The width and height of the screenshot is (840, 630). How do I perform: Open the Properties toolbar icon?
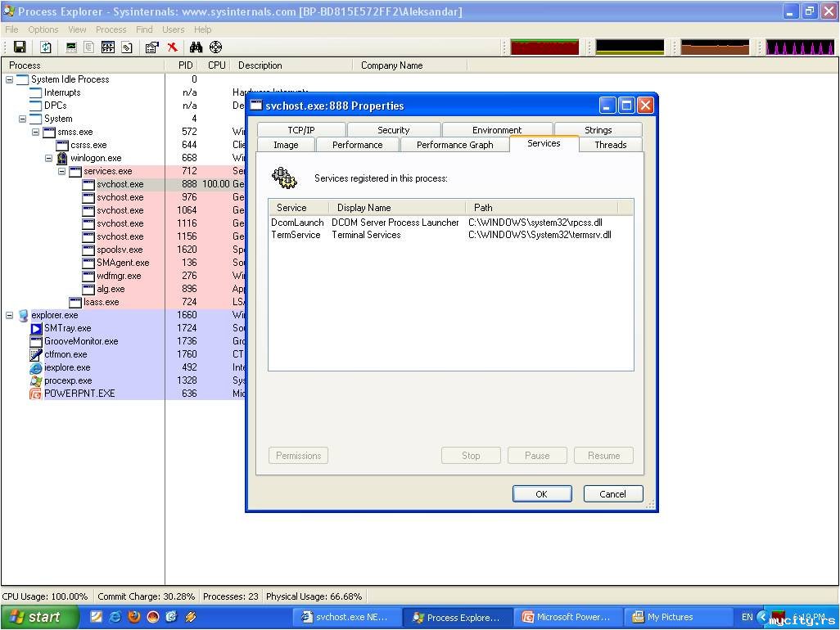point(152,47)
